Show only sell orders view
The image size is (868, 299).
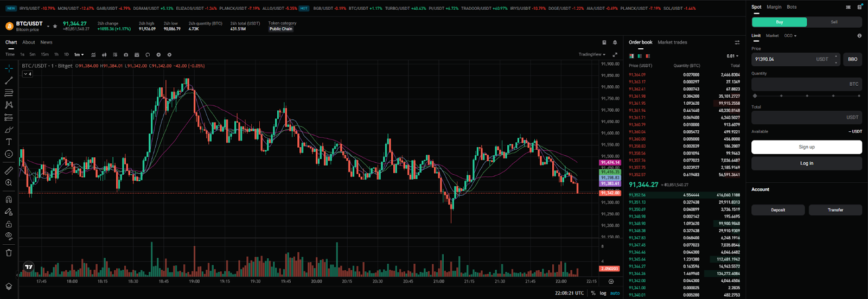[x=648, y=56]
